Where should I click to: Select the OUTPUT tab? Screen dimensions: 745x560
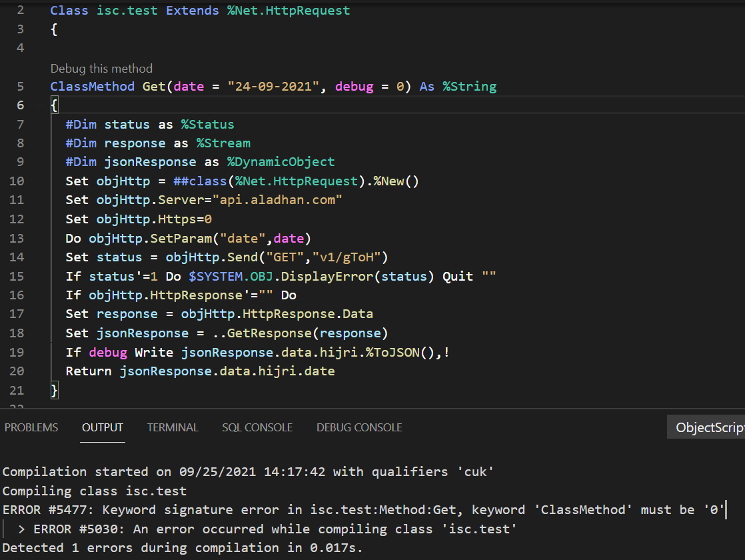102,427
